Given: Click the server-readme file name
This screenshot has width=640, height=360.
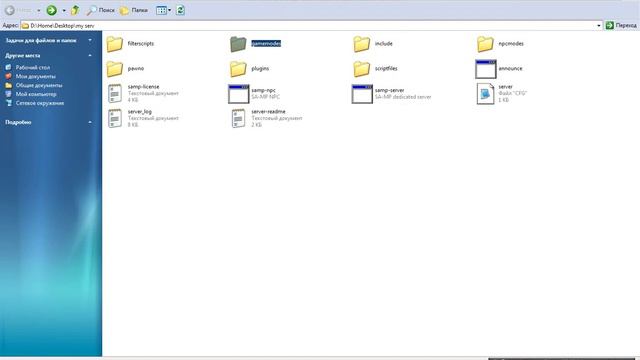Looking at the screenshot, I should pos(268,111).
